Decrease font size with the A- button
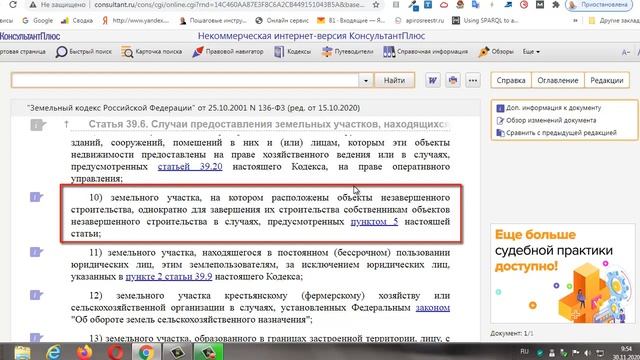Viewport: 640px width, 360px height. pyautogui.click(x=625, y=52)
